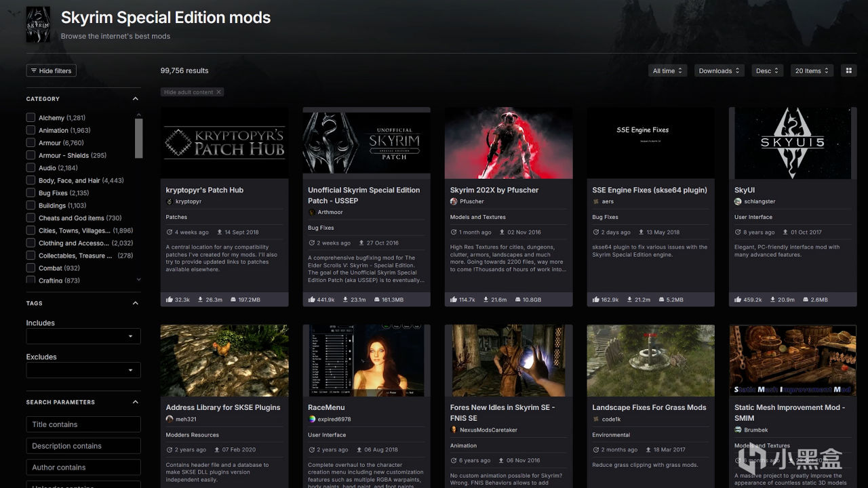Viewport: 868px width, 488px height.
Task: Click endorsement thumbs-up on kryptopyr's Patch Hub
Action: click(x=170, y=299)
